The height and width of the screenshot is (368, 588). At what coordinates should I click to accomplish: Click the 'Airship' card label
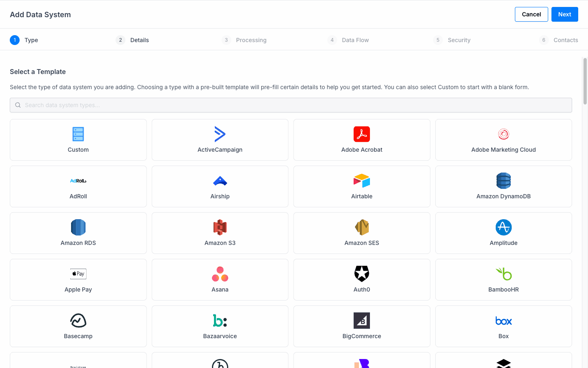[220, 196]
